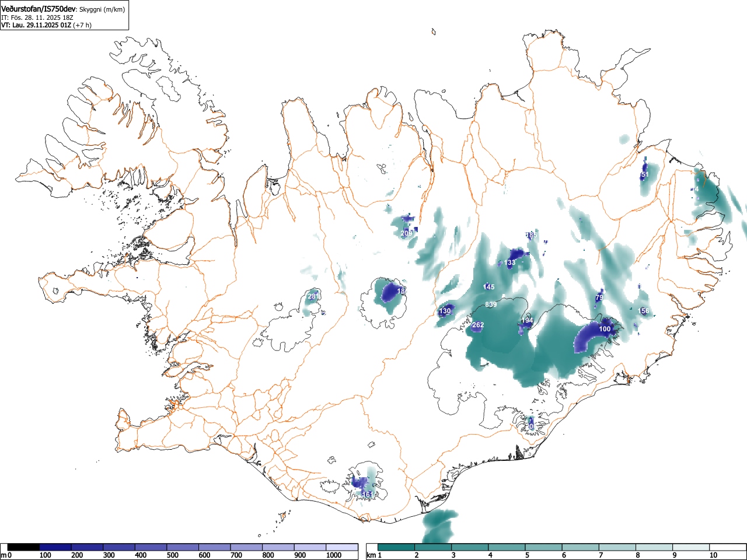Click the VT: Lau. 29.11.2025 01Z line
The width and height of the screenshot is (747, 560).
(36, 25)
